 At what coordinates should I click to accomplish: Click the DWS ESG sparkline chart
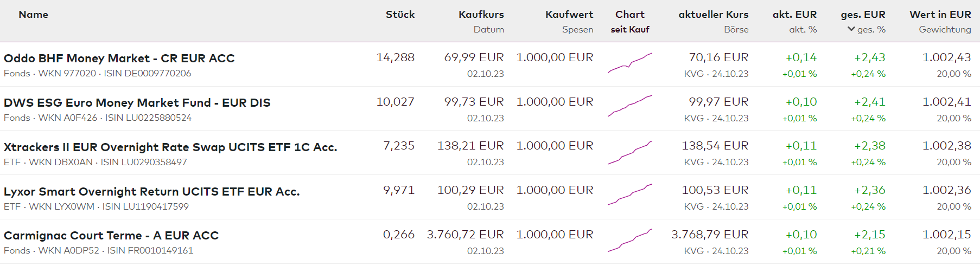coord(629,107)
